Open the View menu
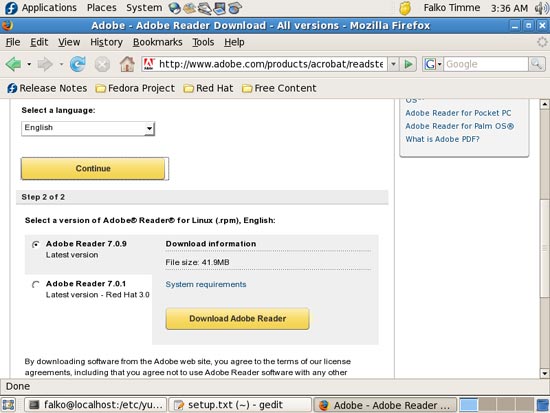This screenshot has height=413, width=550. point(69,42)
